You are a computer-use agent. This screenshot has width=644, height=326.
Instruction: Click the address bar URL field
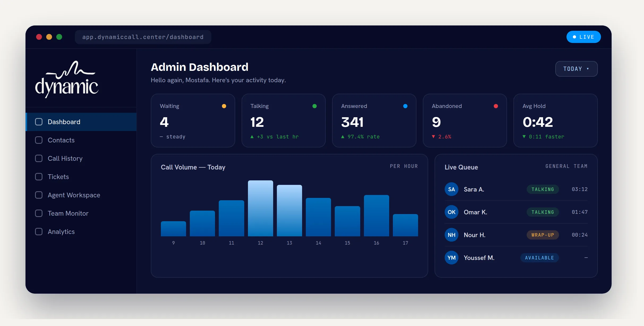(x=143, y=37)
